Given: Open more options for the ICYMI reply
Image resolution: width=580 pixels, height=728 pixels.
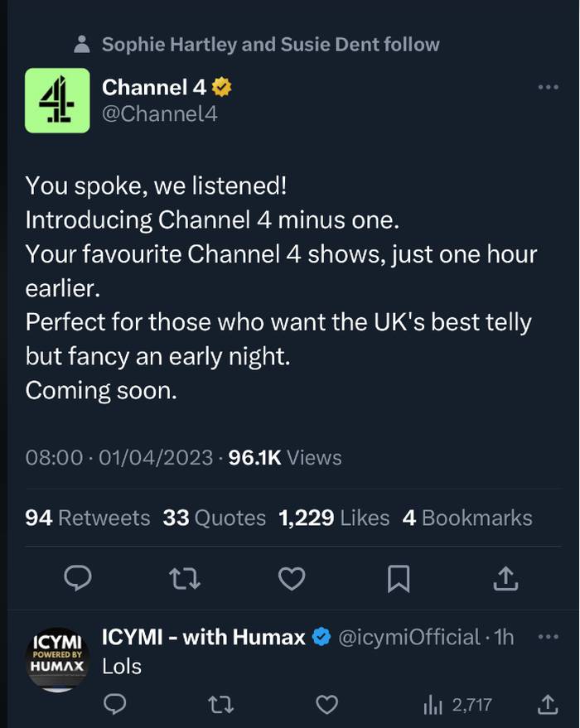Looking at the screenshot, I should pyautogui.click(x=548, y=636).
